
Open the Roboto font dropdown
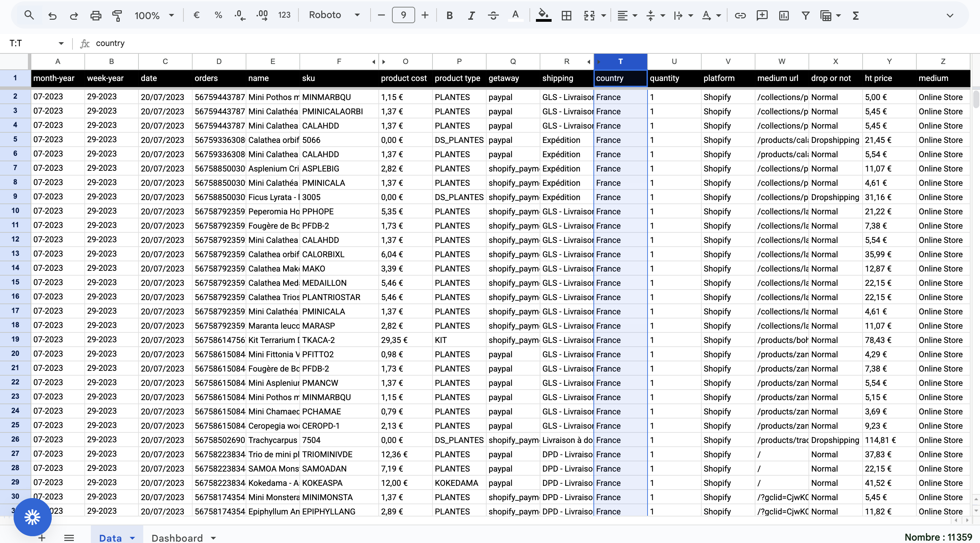pyautogui.click(x=334, y=15)
